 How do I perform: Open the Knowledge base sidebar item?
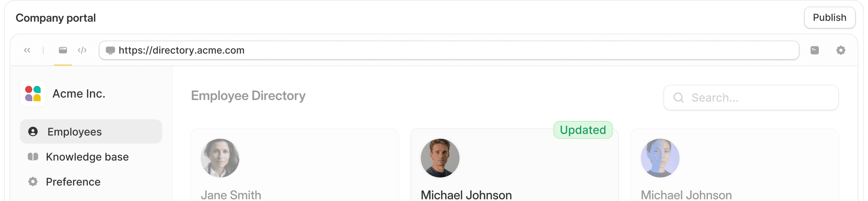point(87,157)
